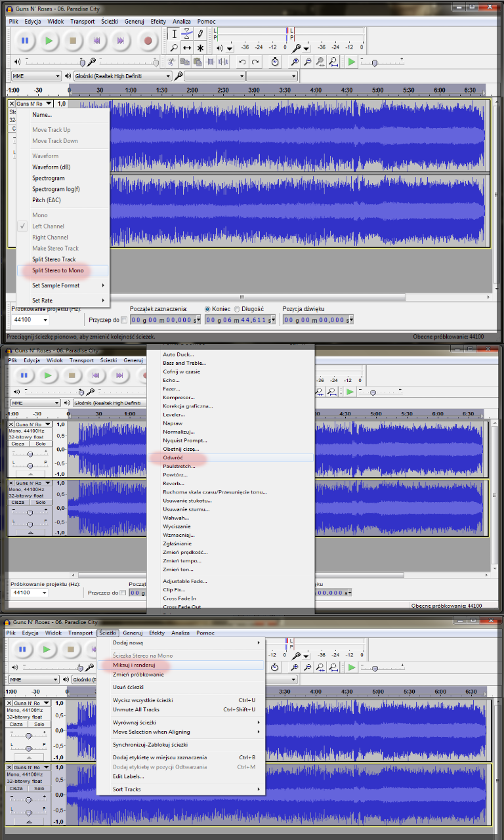Click upper track gain slider in middle window
The image size is (504, 840).
(x=30, y=453)
